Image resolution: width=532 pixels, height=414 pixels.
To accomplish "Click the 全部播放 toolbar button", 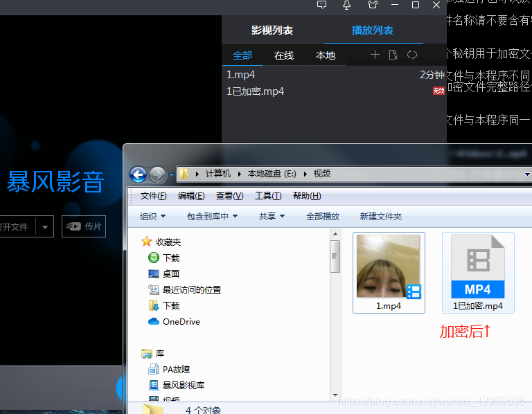I will tap(323, 216).
